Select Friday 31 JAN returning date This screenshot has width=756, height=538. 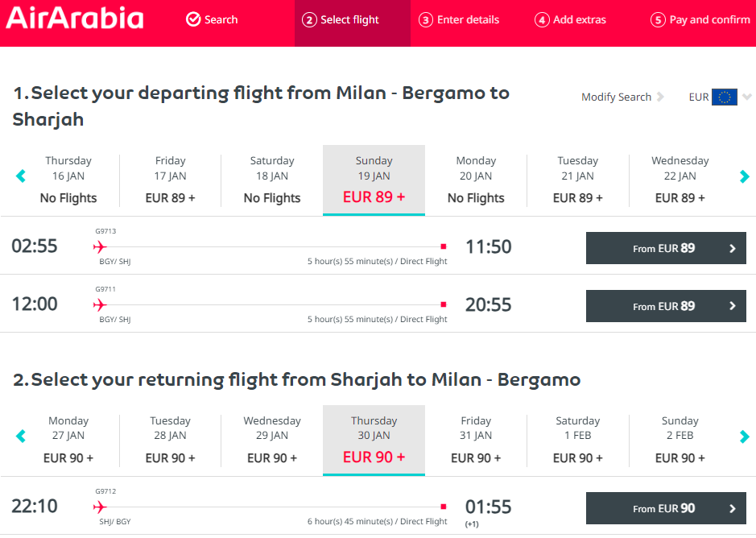click(x=476, y=440)
